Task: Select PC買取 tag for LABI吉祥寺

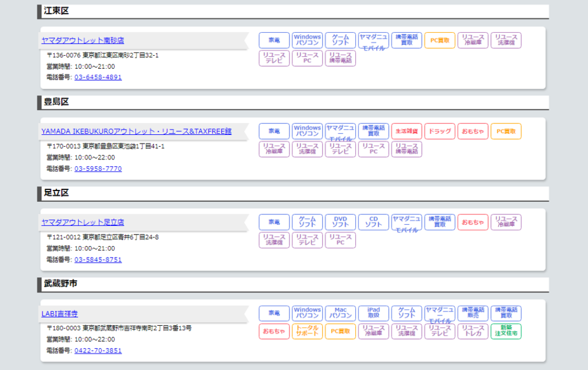Action: pos(341,332)
